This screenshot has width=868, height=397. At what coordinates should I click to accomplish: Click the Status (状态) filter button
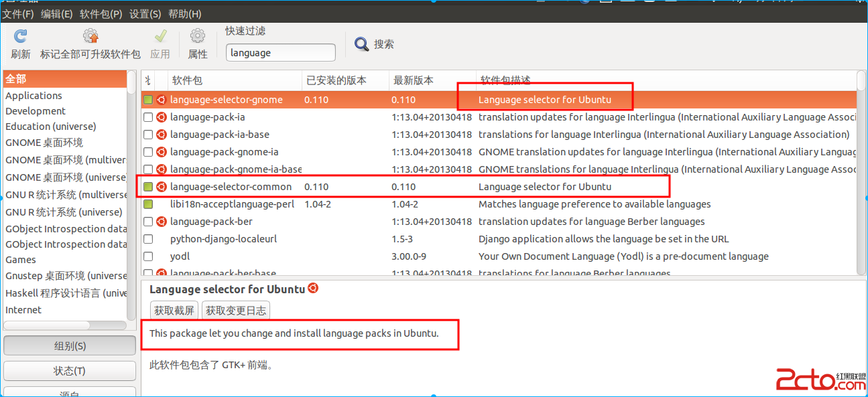[x=70, y=371]
